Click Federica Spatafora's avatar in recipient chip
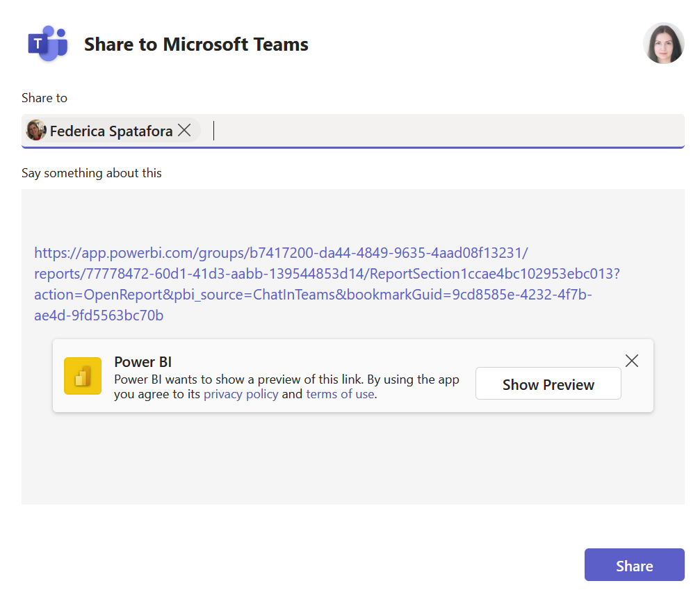The width and height of the screenshot is (700, 597). [x=36, y=130]
